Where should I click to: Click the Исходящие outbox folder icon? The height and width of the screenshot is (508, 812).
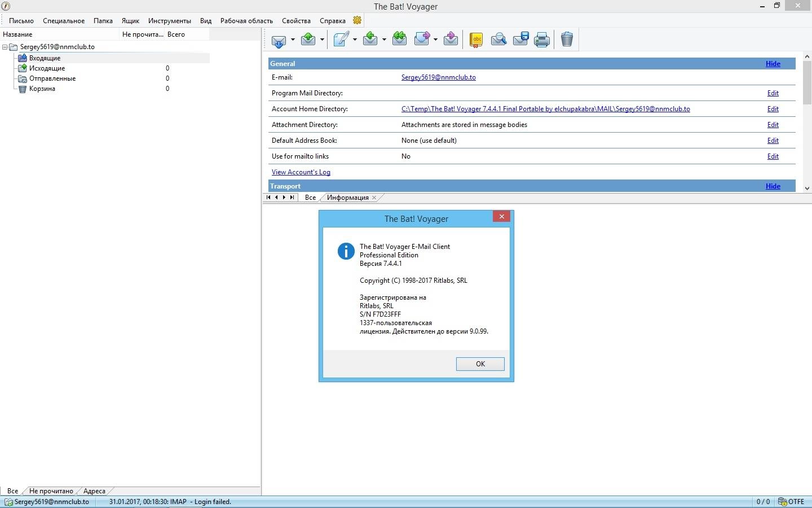(x=23, y=68)
